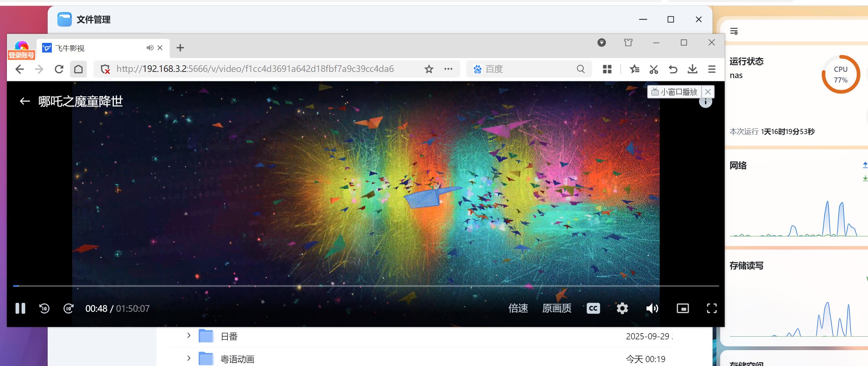
Task: Navigate back in the browser
Action: pyautogui.click(x=20, y=69)
